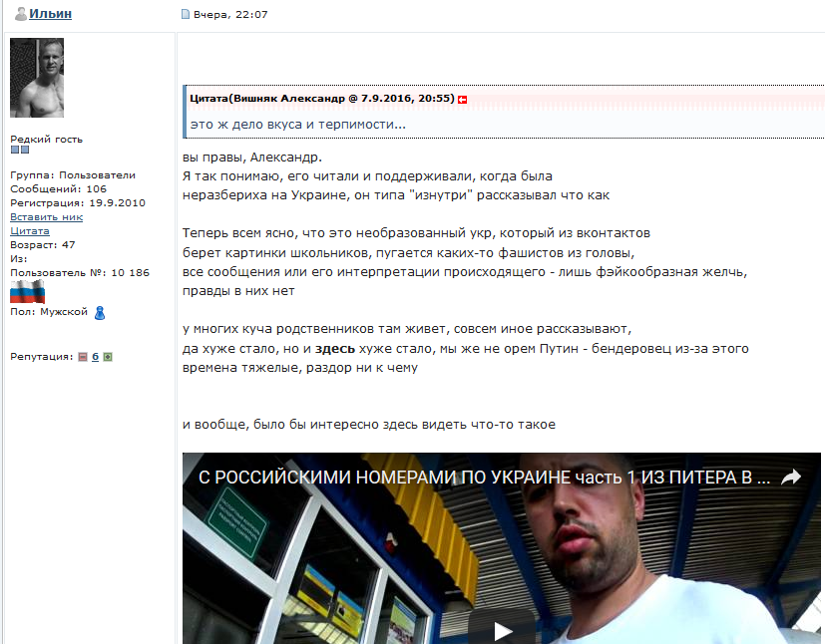825x644 pixels.
Task: Click the user icon beside Ильин
Action: pos(20,14)
